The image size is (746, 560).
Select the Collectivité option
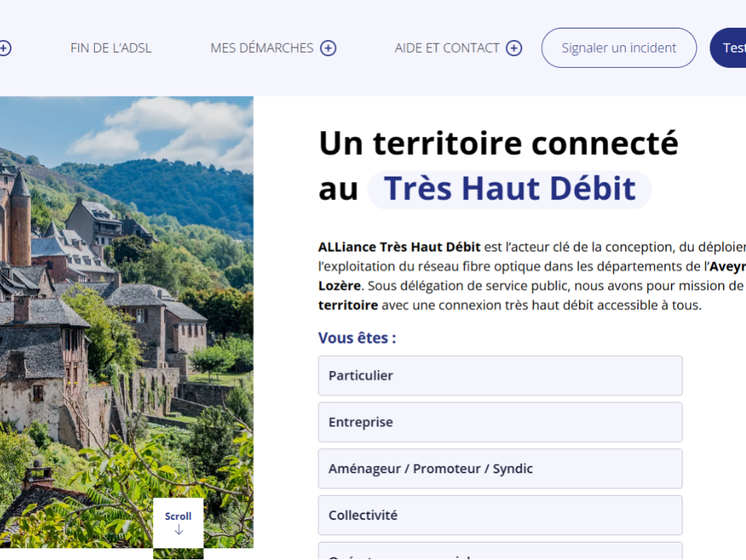(500, 515)
